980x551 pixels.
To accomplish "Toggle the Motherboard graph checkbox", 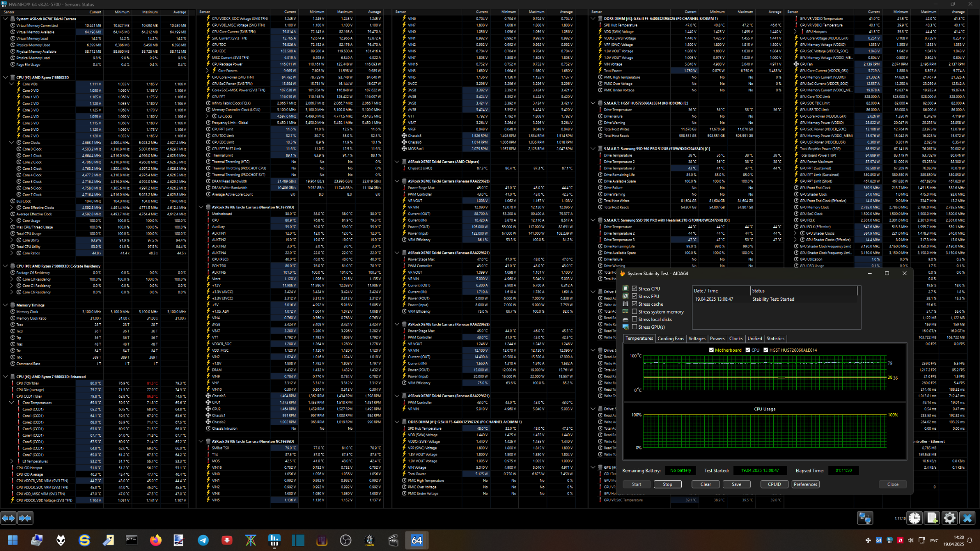I will [711, 350].
